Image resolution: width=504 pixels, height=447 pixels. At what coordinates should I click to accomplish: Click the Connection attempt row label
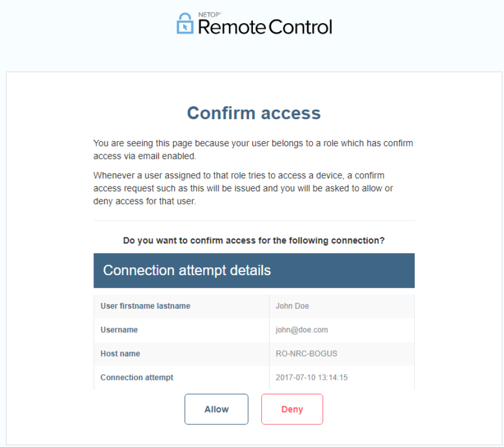(x=137, y=377)
